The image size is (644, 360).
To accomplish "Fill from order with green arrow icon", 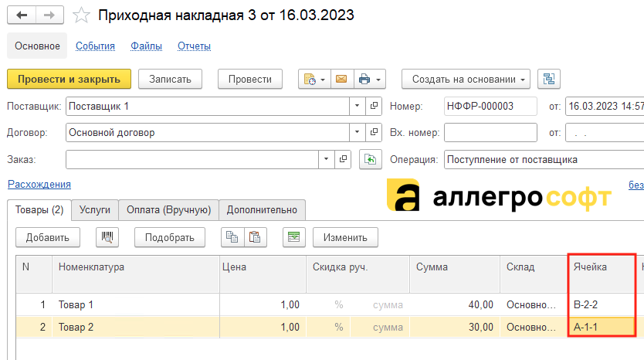I will 371,159.
